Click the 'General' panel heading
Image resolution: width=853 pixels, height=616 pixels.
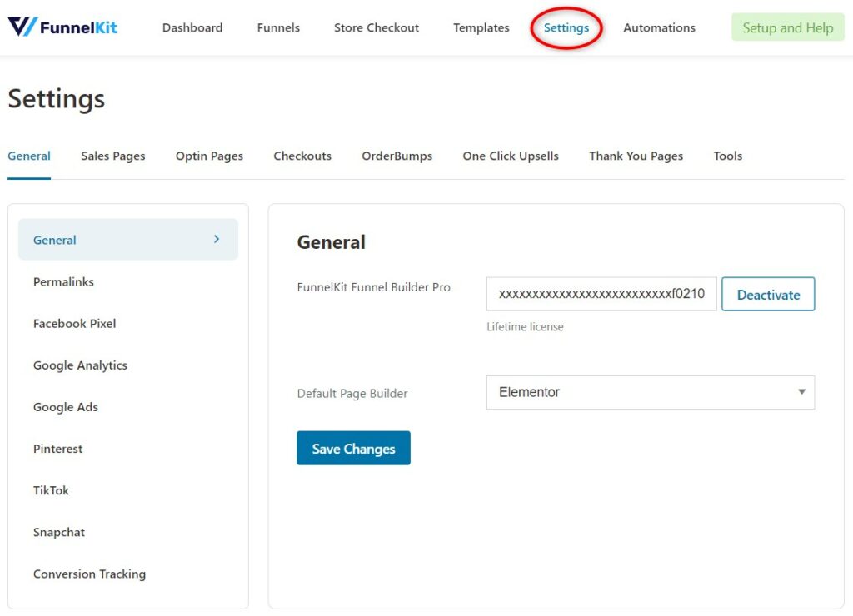pos(331,242)
